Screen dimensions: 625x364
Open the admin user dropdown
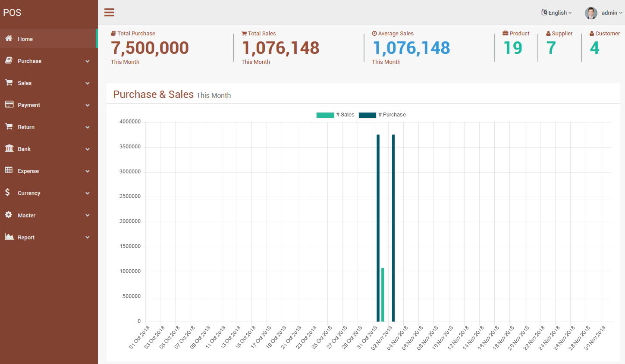(611, 13)
